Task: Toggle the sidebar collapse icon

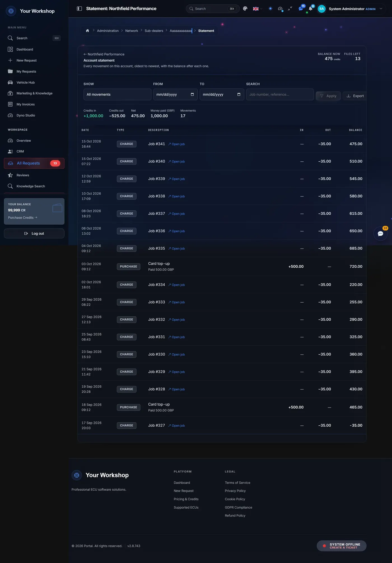Action: [79, 9]
